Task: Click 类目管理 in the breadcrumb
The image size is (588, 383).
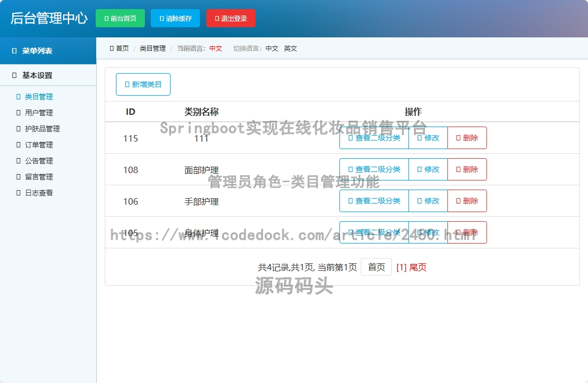Action: pos(153,49)
